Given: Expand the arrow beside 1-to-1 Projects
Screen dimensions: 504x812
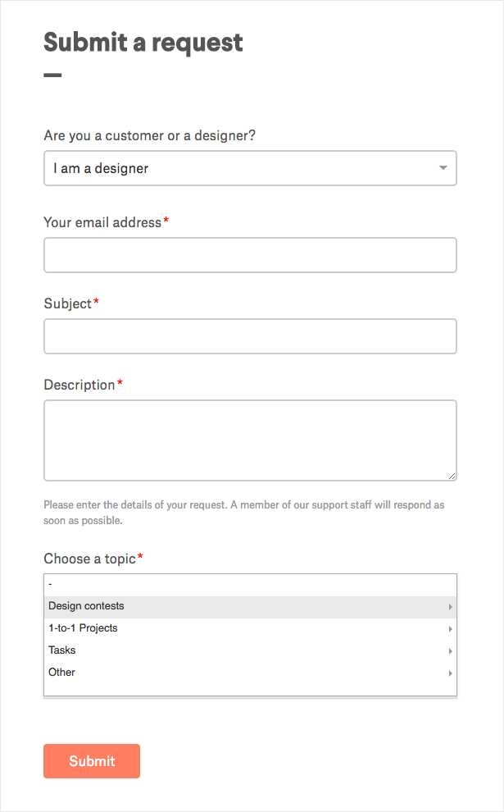Looking at the screenshot, I should pyautogui.click(x=450, y=629).
